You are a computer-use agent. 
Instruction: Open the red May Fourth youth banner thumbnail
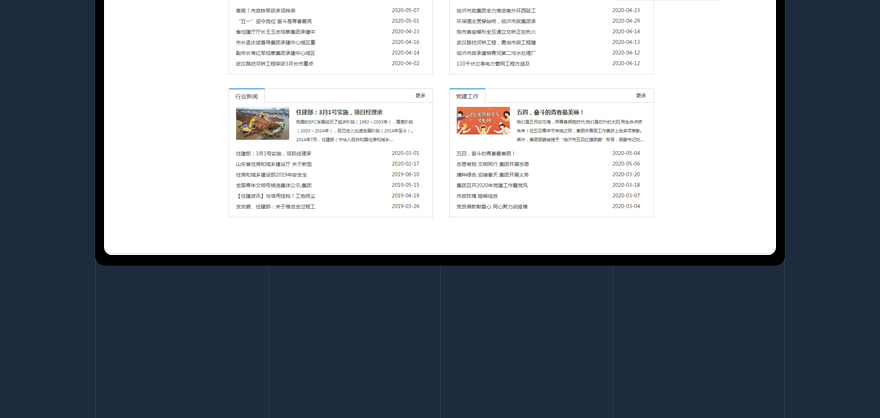(x=483, y=121)
